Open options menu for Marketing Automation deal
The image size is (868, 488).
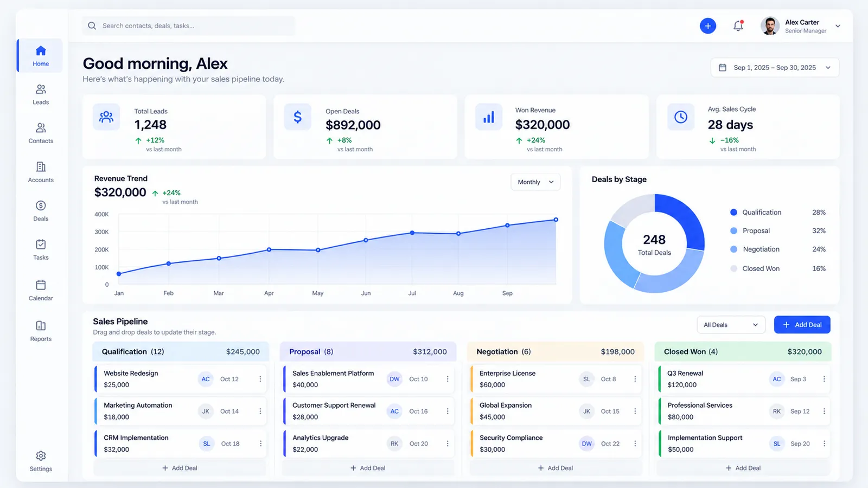tap(260, 412)
